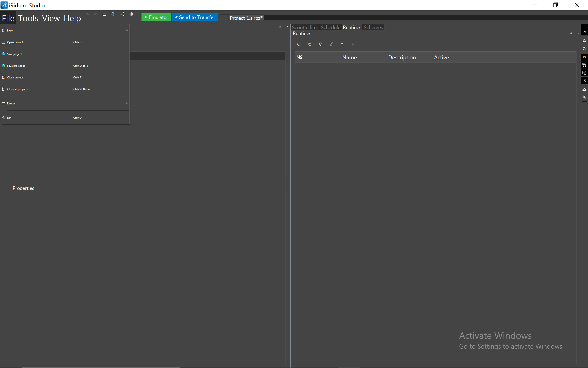Viewport: 588px width, 368px height.
Task: Choose Exit from the File menu
Action: click(65, 118)
